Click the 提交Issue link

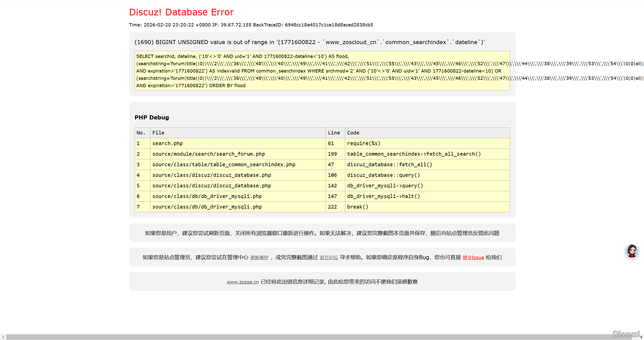[473, 257]
